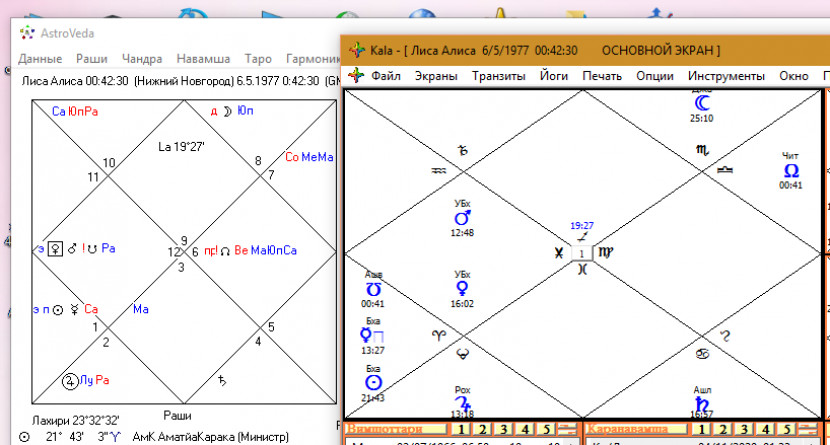This screenshot has width=830, height=445.
Task: Select the Saturn glyph labeled Ашл in Kala
Action: (702, 404)
